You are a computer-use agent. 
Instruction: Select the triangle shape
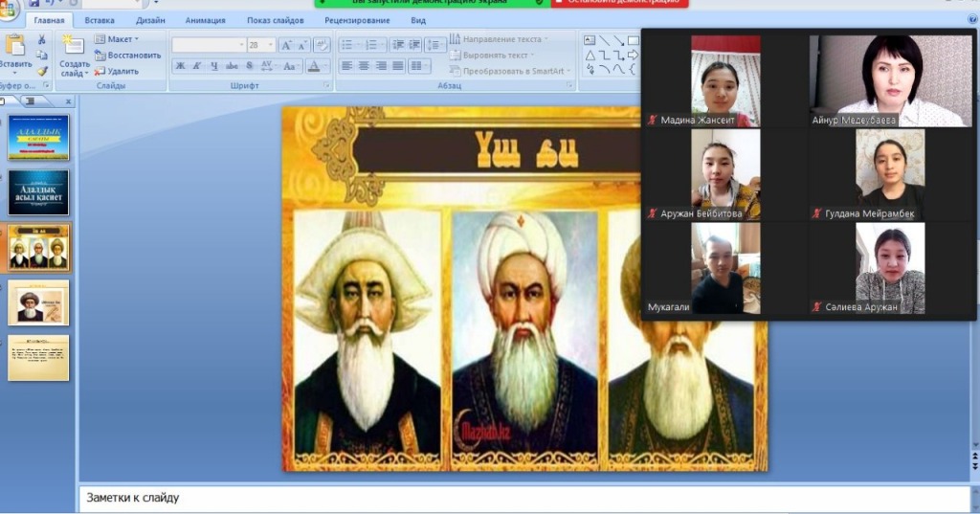click(590, 56)
